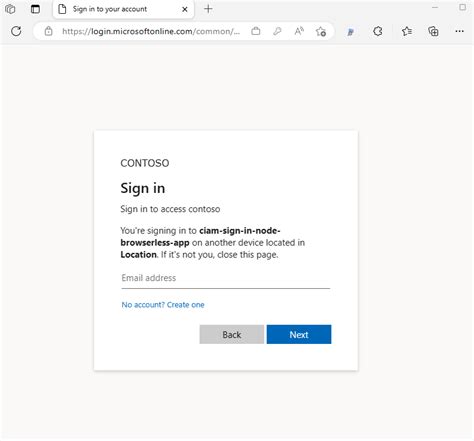Image resolution: width=474 pixels, height=441 pixels.
Task: Open the Settings and more ellipsis menu
Action: click(459, 31)
